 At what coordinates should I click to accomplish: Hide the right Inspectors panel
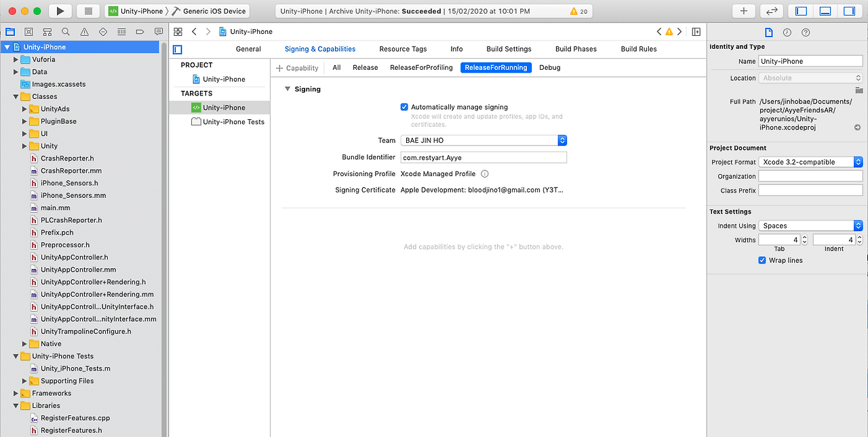pyautogui.click(x=848, y=11)
